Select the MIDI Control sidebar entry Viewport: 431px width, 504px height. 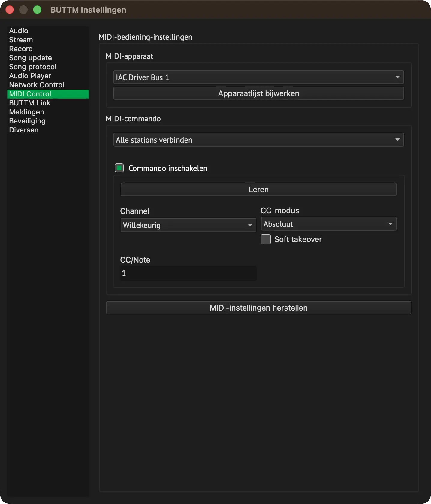[x=48, y=94]
